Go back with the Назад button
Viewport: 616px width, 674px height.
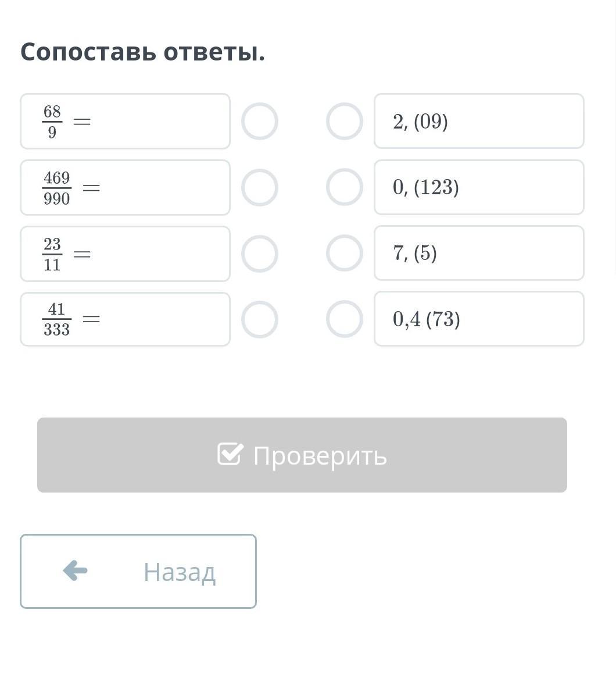coord(138,571)
